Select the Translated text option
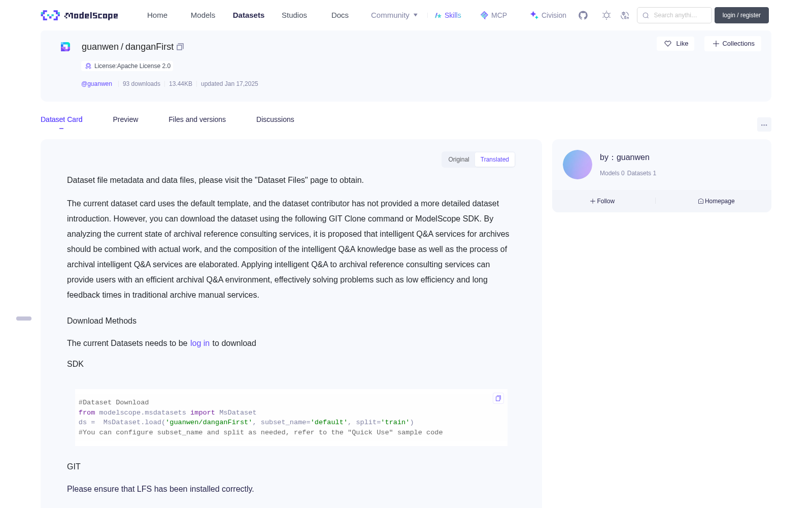 (x=495, y=160)
